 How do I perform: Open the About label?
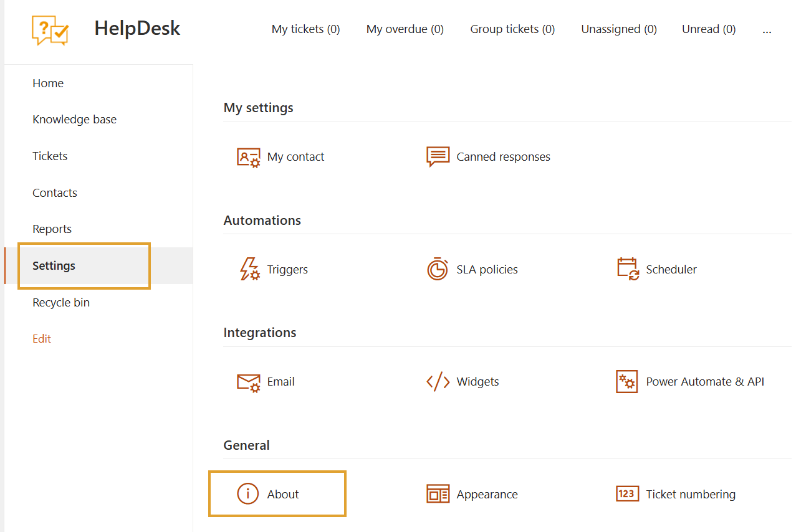[283, 494]
